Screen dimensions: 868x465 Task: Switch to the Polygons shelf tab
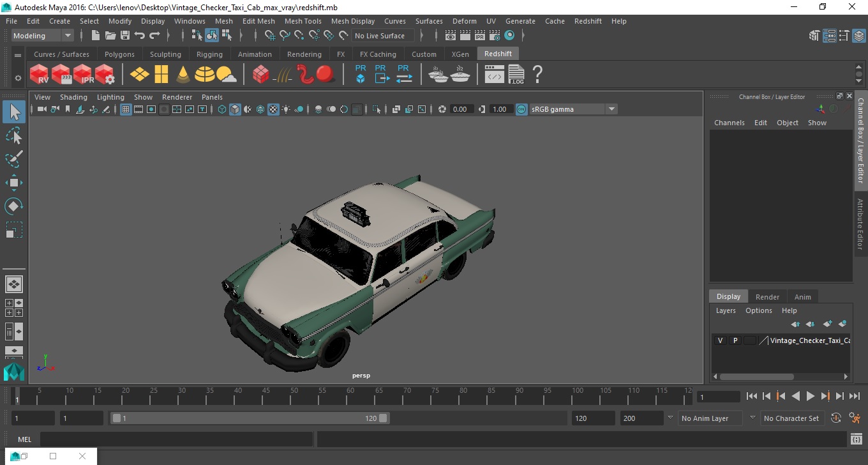coord(119,54)
